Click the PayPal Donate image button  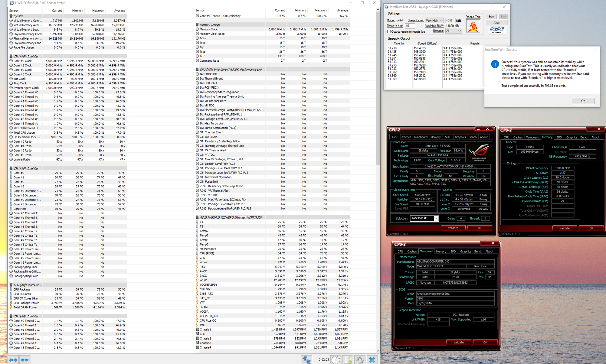pyautogui.click(x=497, y=30)
